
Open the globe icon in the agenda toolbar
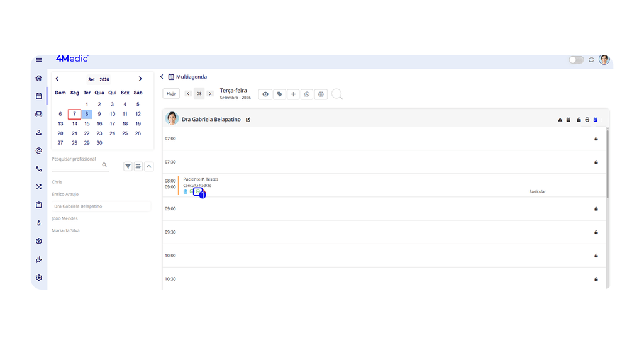(321, 94)
